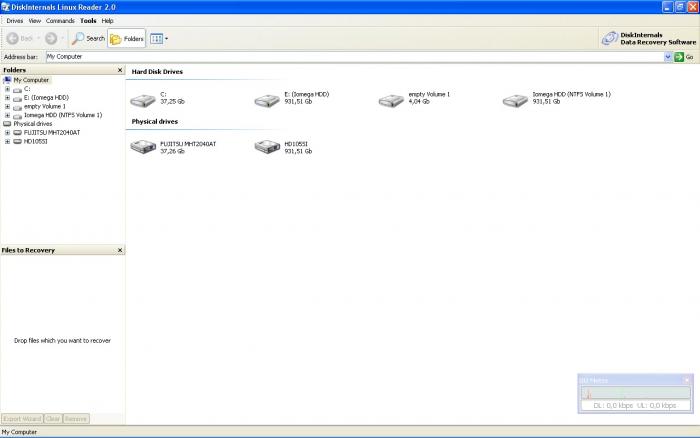The image size is (700, 438).
Task: Open the View menu
Action: 34,21
